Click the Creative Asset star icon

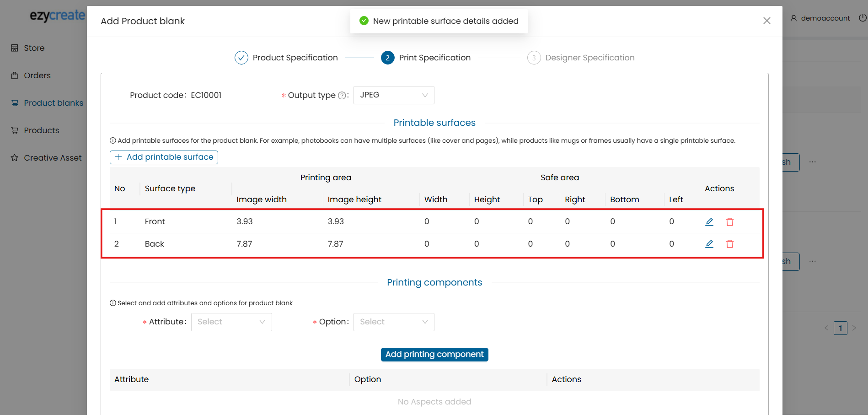(15, 158)
